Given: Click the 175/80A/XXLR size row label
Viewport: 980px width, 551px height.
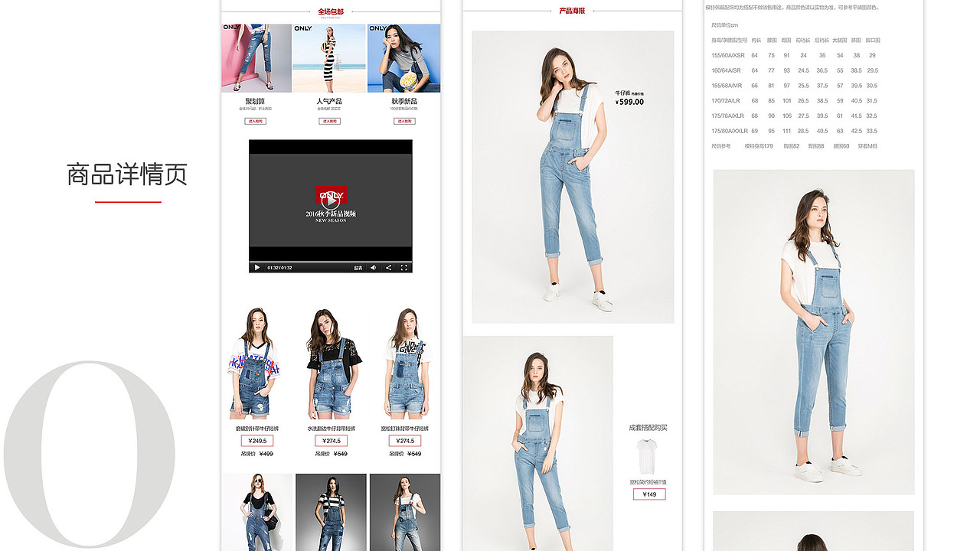Looking at the screenshot, I should [730, 131].
